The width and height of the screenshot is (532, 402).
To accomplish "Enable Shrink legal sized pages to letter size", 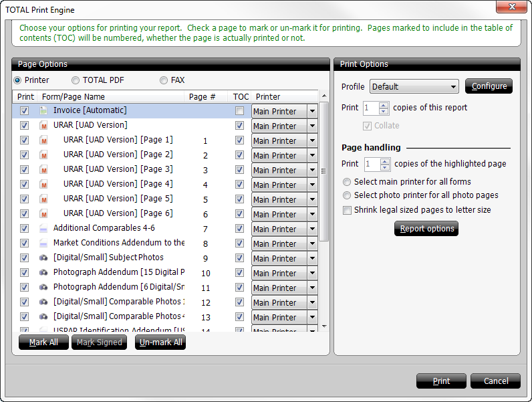I will tap(347, 210).
